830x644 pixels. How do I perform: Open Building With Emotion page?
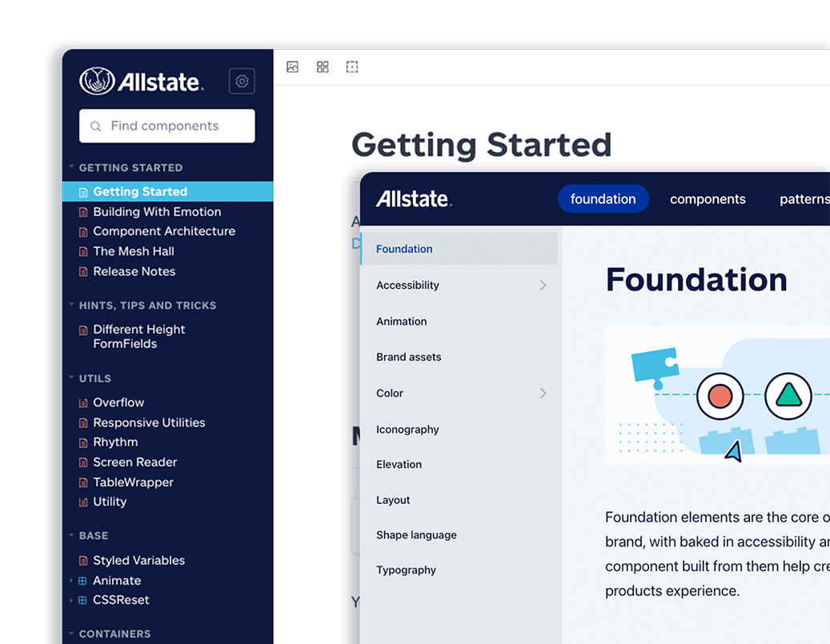point(157,212)
